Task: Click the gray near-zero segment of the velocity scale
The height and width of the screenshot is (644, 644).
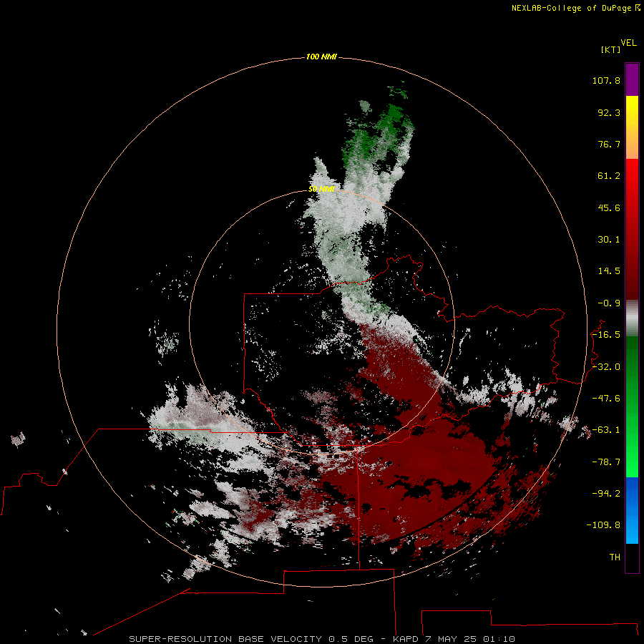Action: click(632, 318)
